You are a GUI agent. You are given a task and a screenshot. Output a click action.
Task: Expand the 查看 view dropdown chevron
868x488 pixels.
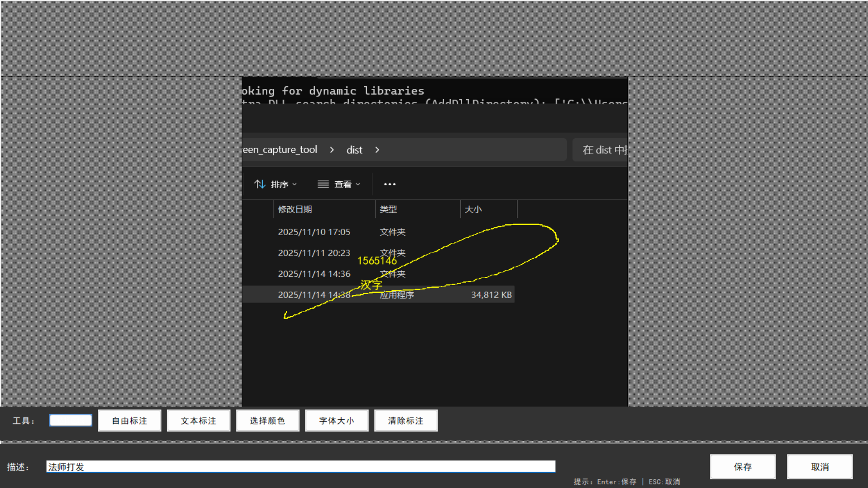(x=358, y=184)
